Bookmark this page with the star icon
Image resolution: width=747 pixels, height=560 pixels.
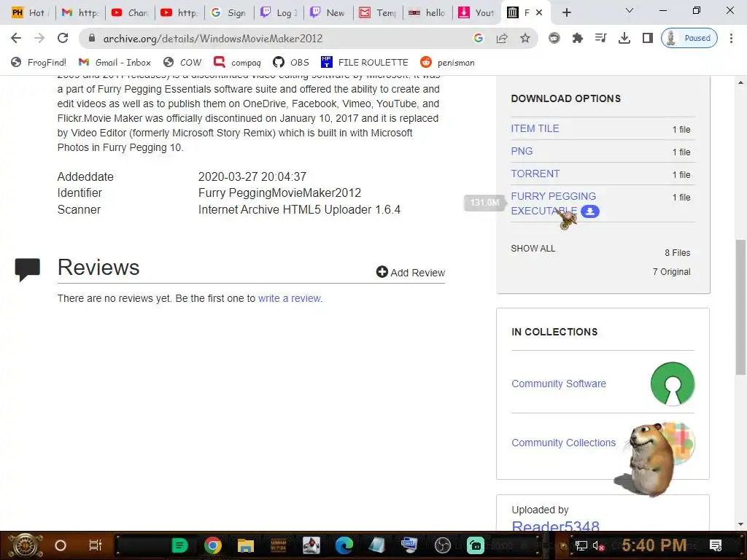[x=525, y=38]
